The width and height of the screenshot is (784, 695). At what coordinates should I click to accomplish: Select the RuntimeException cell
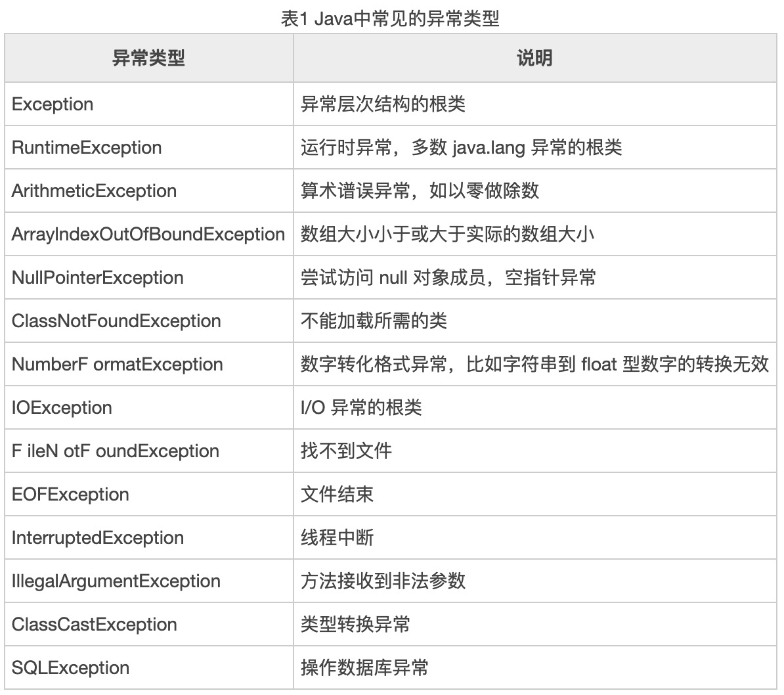[87, 148]
